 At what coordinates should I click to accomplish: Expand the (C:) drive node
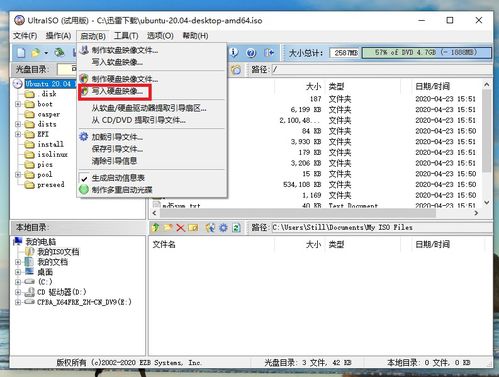pyautogui.click(x=18, y=282)
